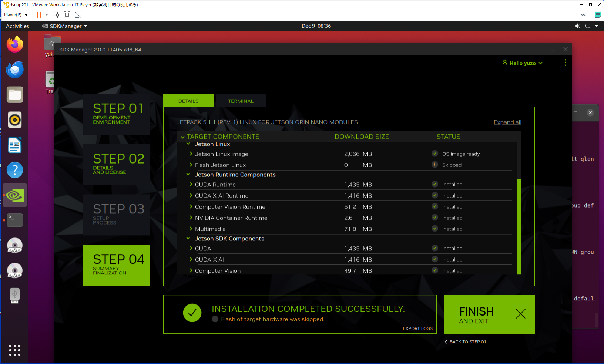Image resolution: width=604 pixels, height=364 pixels.
Task: Open the second DVD disc dock icon
Action: point(15,271)
